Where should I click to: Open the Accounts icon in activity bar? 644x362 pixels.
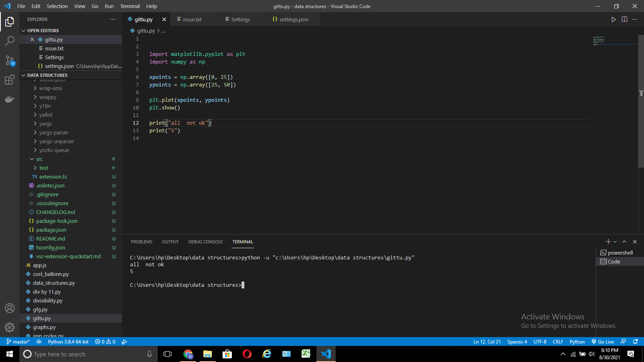(x=10, y=308)
